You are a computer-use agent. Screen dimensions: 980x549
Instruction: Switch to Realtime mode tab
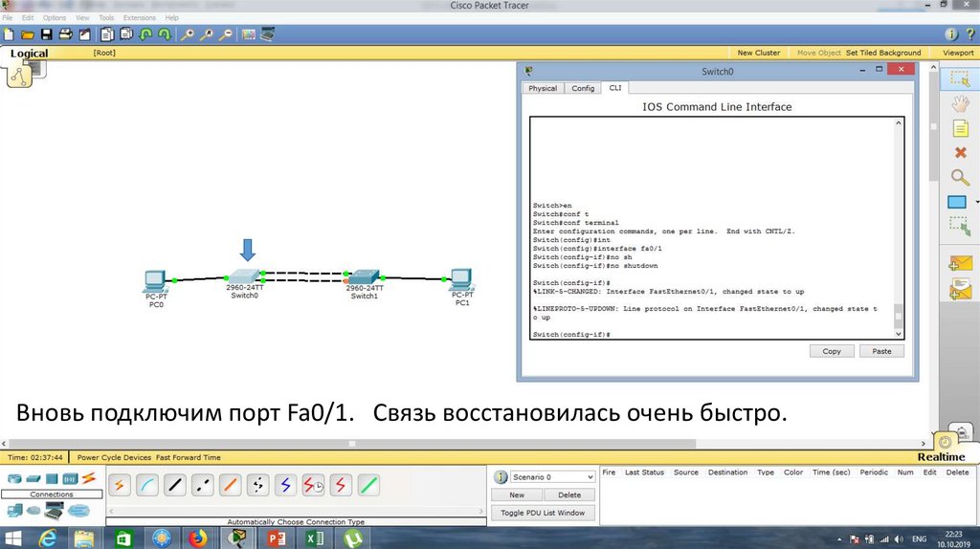coord(942,456)
